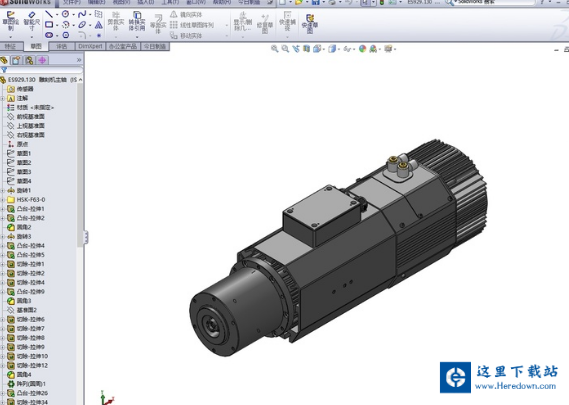Click Edit Appearance color sphere icon

click(x=363, y=49)
